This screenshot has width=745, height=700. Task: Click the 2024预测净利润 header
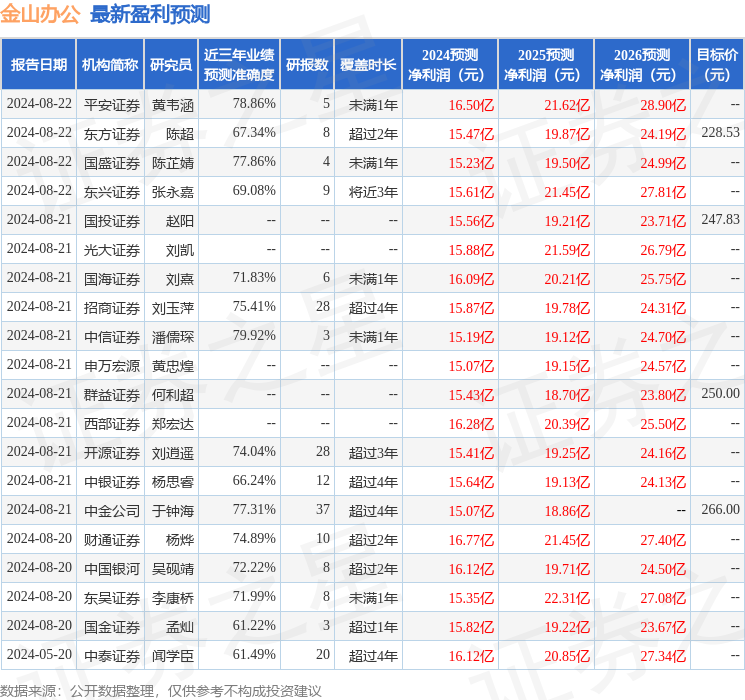[450, 65]
